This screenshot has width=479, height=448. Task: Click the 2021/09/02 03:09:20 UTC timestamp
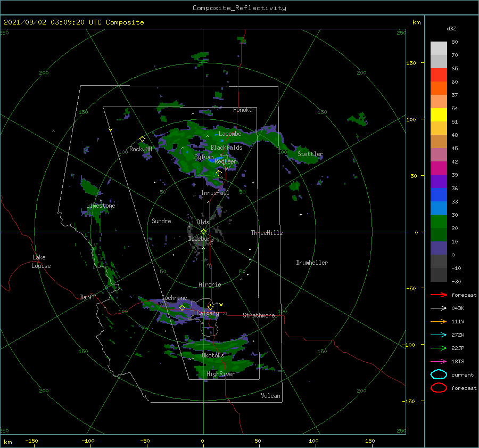click(x=52, y=22)
